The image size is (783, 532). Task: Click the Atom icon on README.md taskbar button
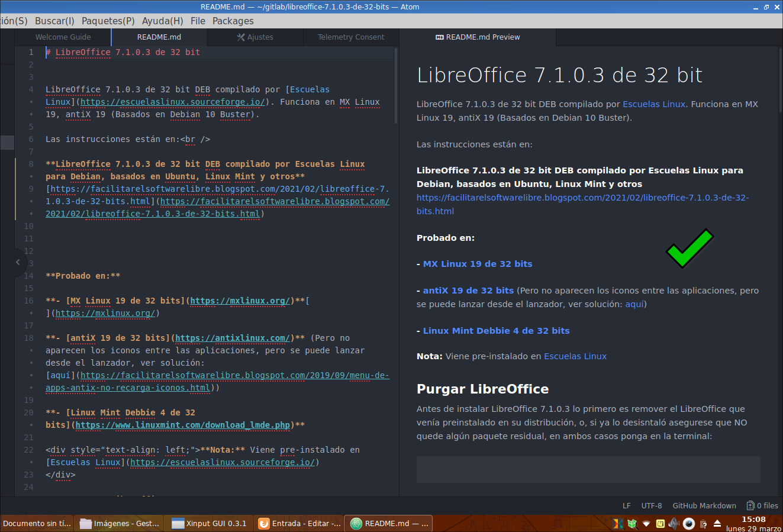tap(356, 524)
